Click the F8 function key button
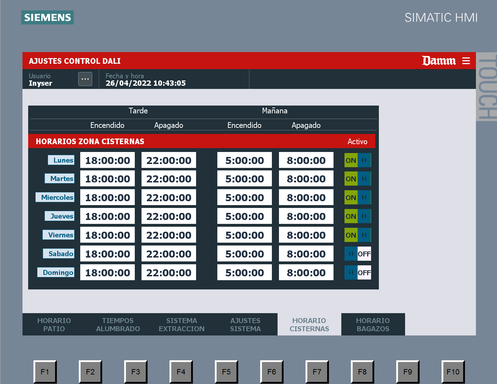The height and width of the screenshot is (384, 497). point(362,371)
